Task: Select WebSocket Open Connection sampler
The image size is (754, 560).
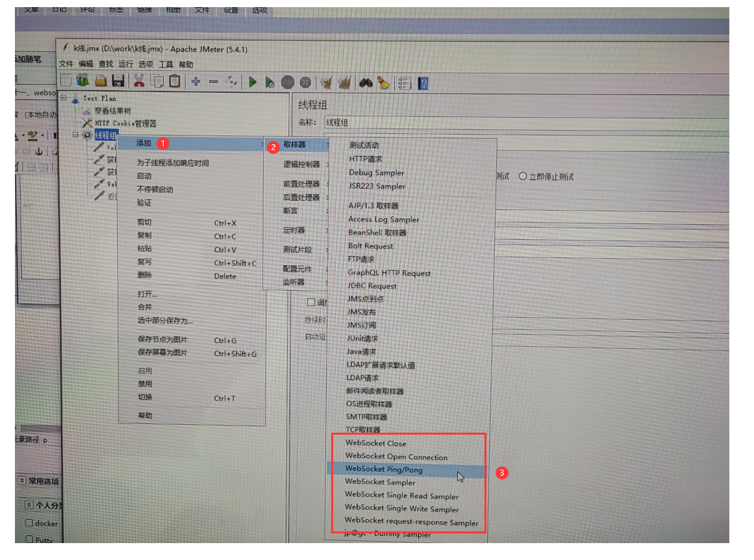Action: 396,457
